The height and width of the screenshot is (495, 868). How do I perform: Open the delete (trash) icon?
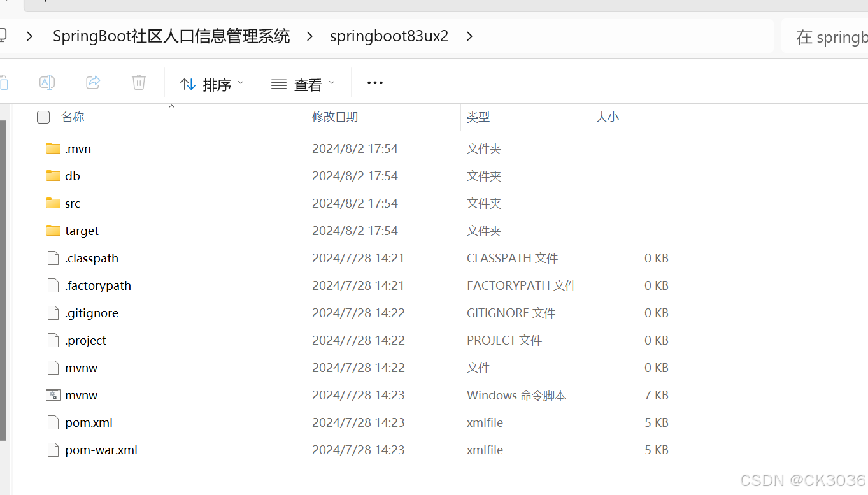point(139,82)
